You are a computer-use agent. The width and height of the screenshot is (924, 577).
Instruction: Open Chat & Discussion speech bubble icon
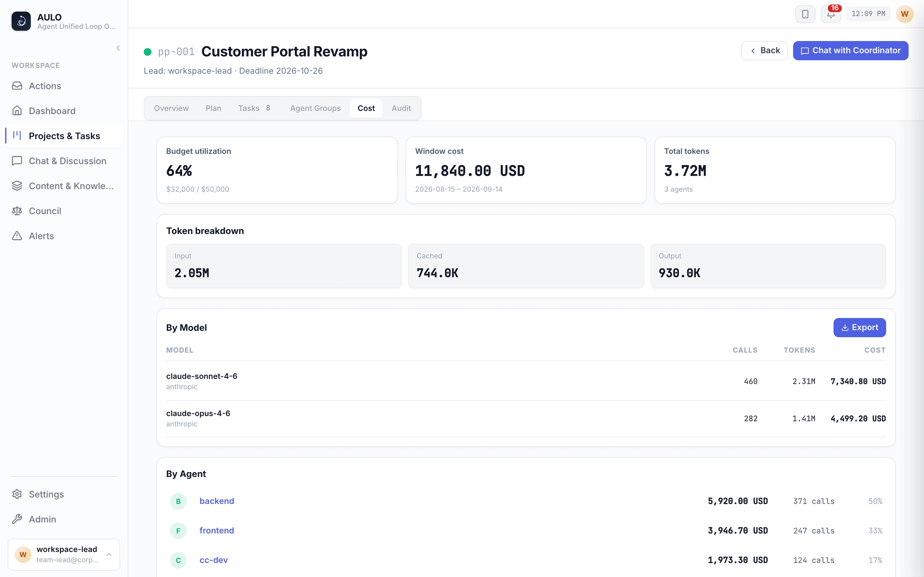pos(17,161)
